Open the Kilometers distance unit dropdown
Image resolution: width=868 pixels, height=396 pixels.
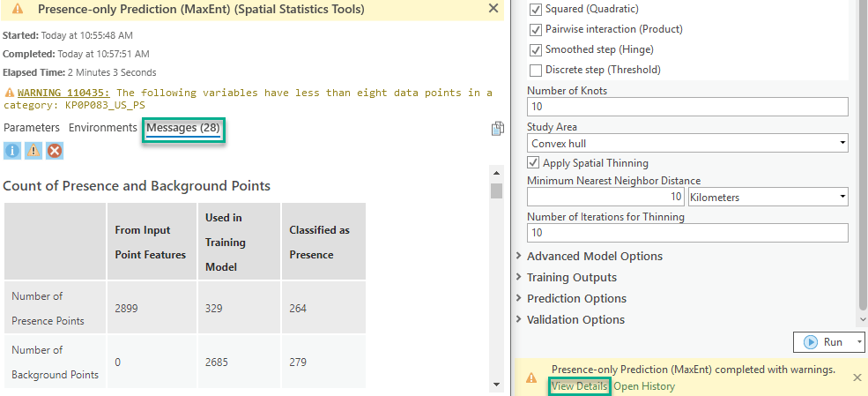pyautogui.click(x=767, y=197)
